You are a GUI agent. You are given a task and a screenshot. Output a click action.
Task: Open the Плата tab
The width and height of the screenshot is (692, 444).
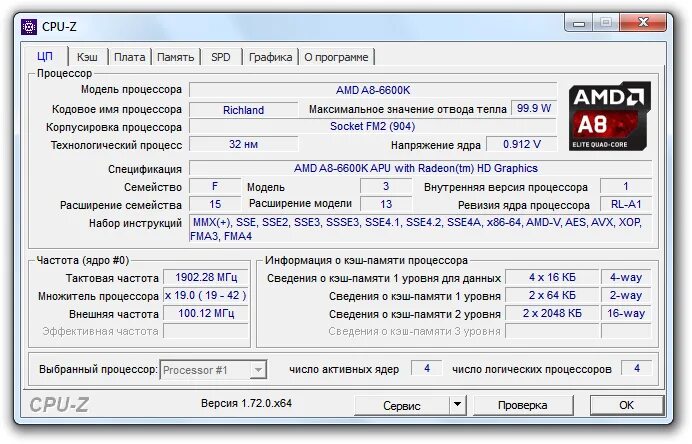coord(129,57)
